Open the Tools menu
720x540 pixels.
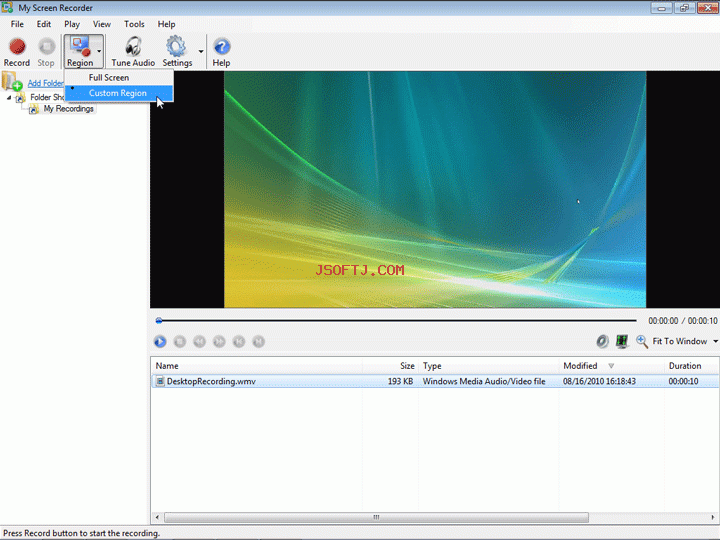tap(134, 24)
